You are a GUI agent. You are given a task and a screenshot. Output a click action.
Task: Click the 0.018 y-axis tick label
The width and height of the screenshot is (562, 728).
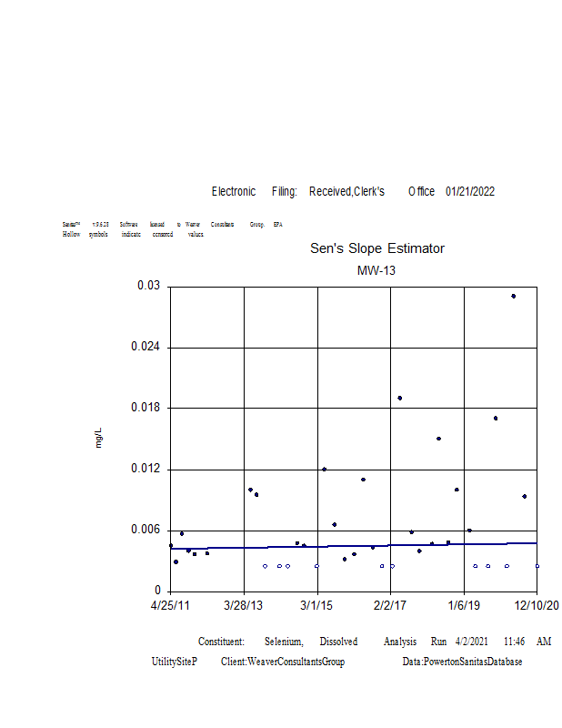pyautogui.click(x=146, y=408)
